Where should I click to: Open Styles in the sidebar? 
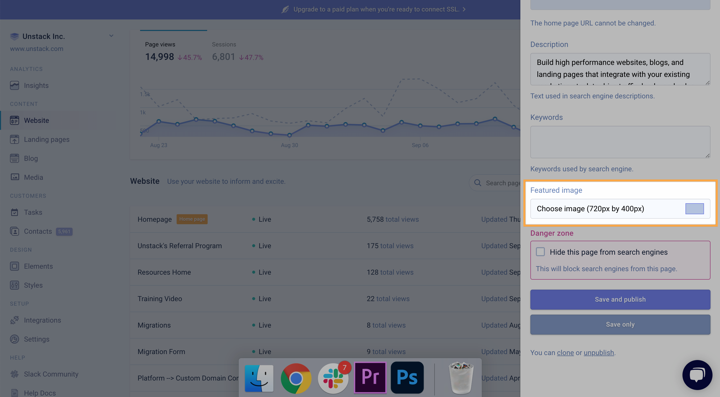[x=33, y=285]
